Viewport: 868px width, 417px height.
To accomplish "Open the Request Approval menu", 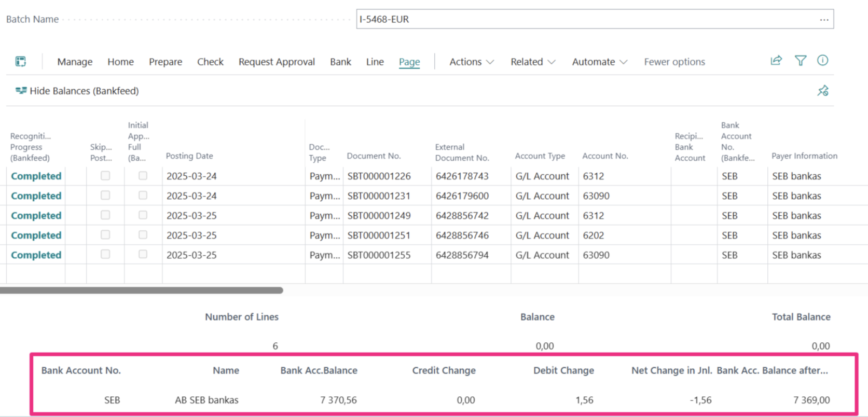I will tap(277, 62).
